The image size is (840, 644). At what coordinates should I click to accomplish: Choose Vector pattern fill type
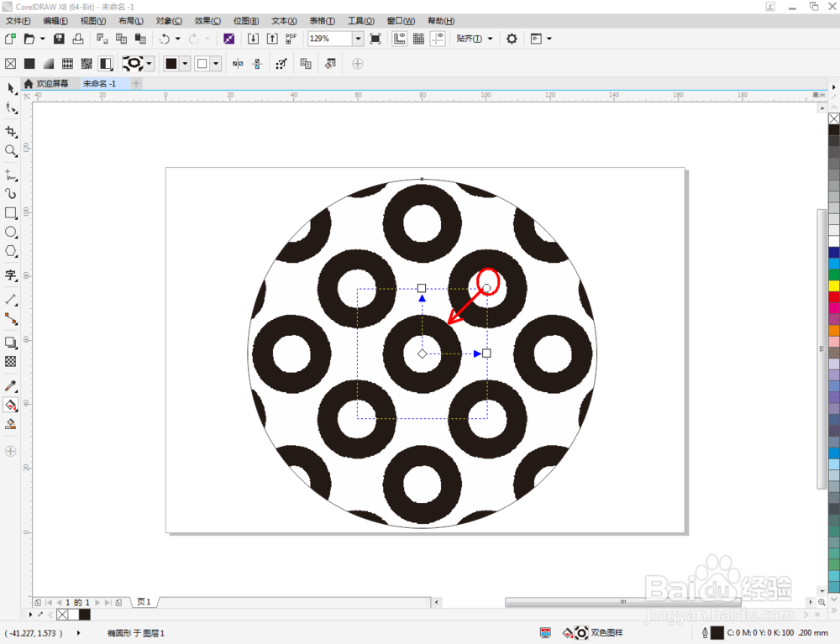[67, 64]
